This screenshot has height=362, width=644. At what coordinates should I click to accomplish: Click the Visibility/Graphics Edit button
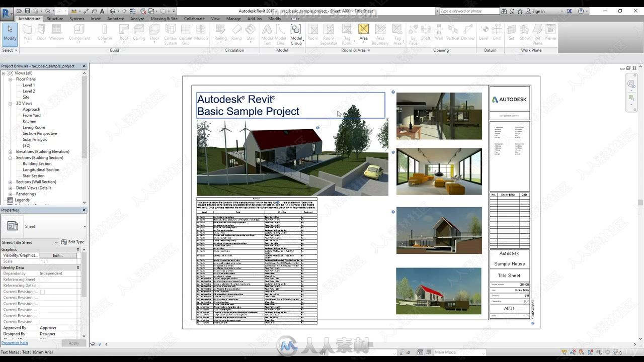tap(58, 255)
